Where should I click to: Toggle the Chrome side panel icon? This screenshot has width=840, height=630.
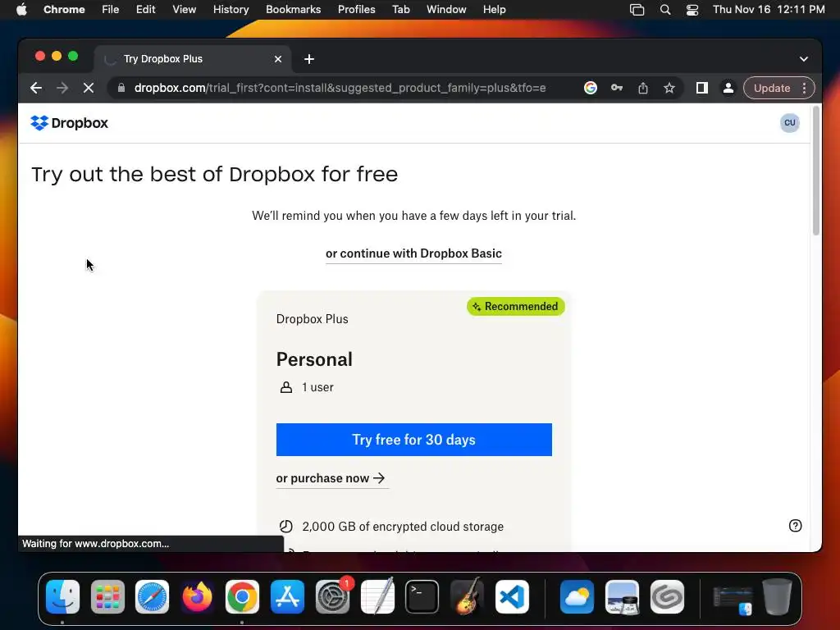(x=702, y=88)
